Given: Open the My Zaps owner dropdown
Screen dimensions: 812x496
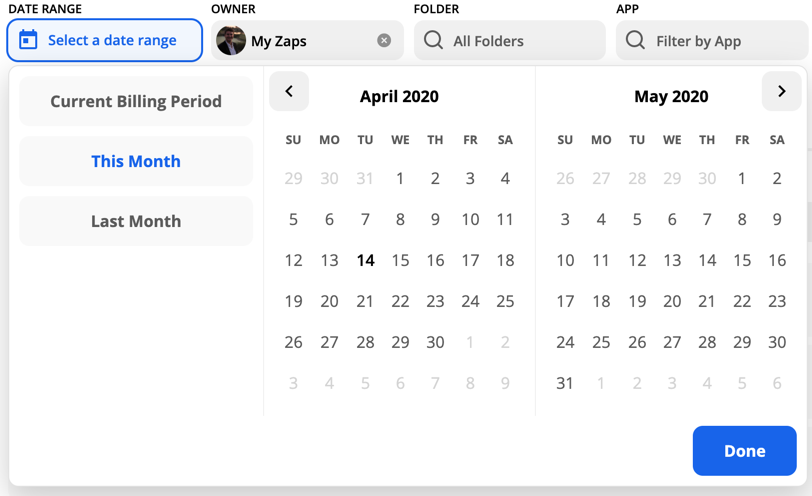Looking at the screenshot, I should click(x=305, y=41).
